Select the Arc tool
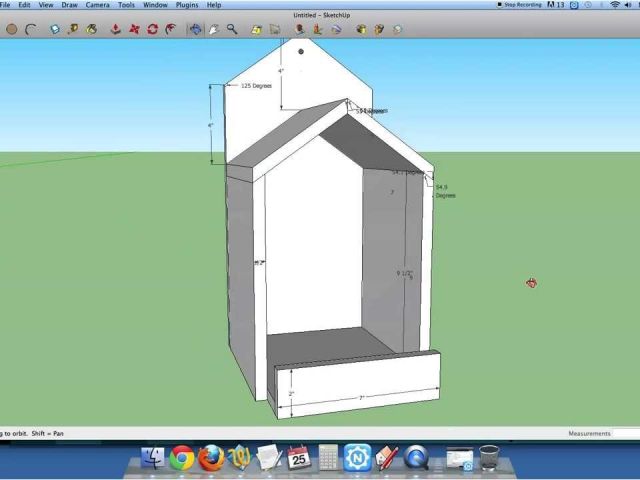 pos(33,30)
